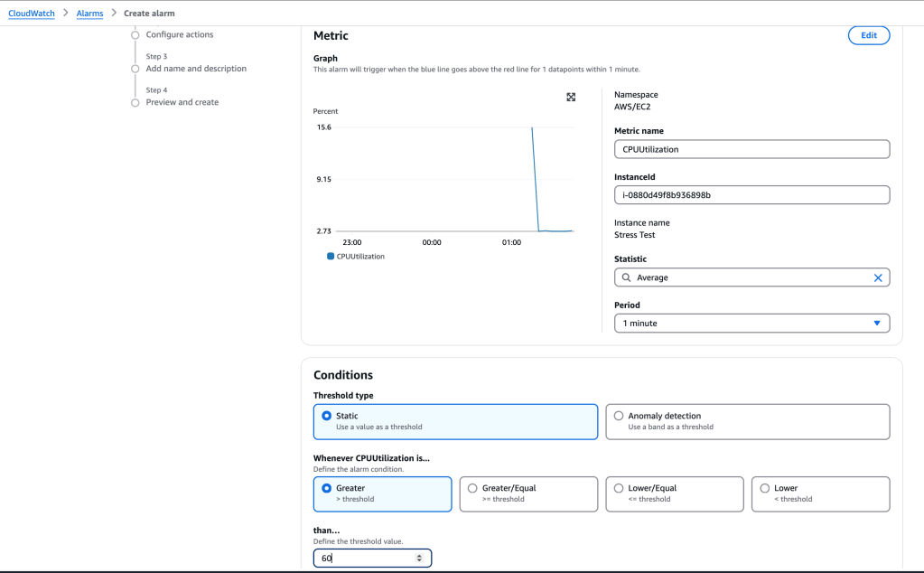Click the Metric name input field
The width and height of the screenshot is (924, 573).
click(x=751, y=149)
